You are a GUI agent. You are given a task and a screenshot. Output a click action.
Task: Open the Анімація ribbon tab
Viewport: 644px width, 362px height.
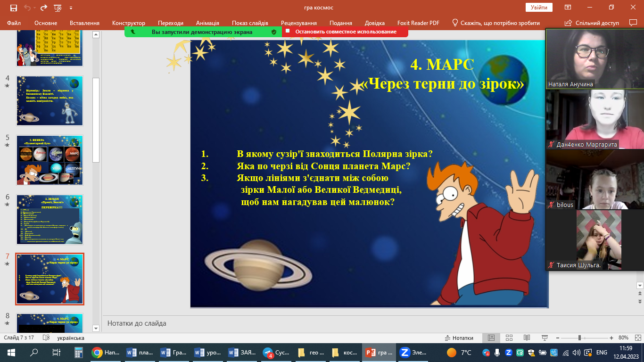[207, 23]
